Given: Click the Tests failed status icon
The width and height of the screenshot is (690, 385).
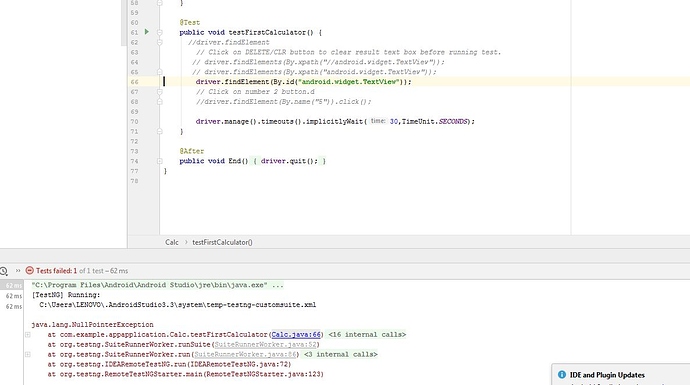Looking at the screenshot, I should [x=29, y=271].
